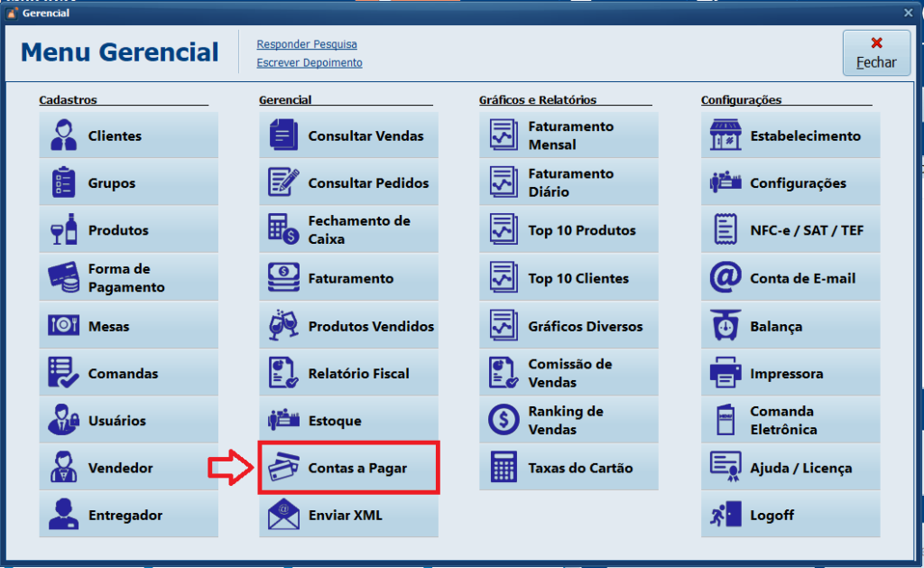
Task: Click the Impressora printer icon
Action: [725, 374]
